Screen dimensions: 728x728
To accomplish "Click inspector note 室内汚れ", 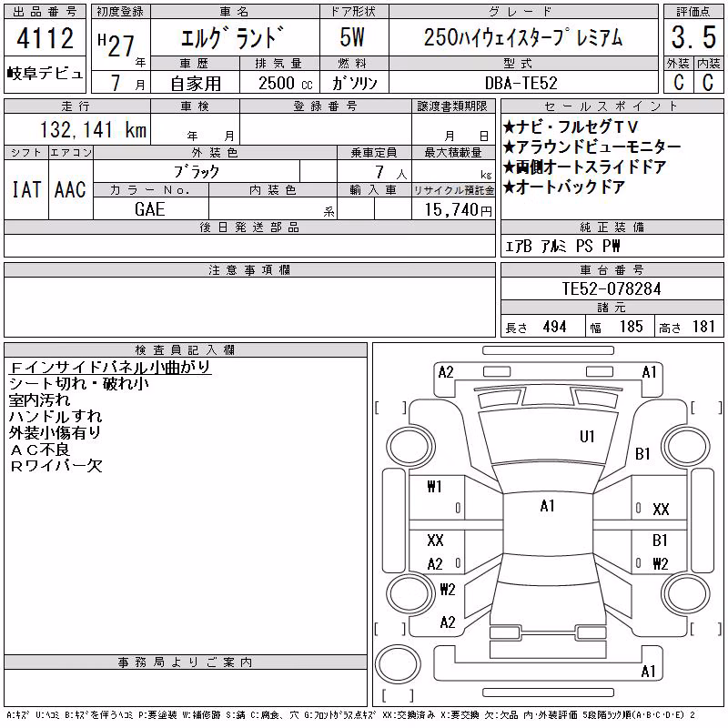I will pos(39,400).
